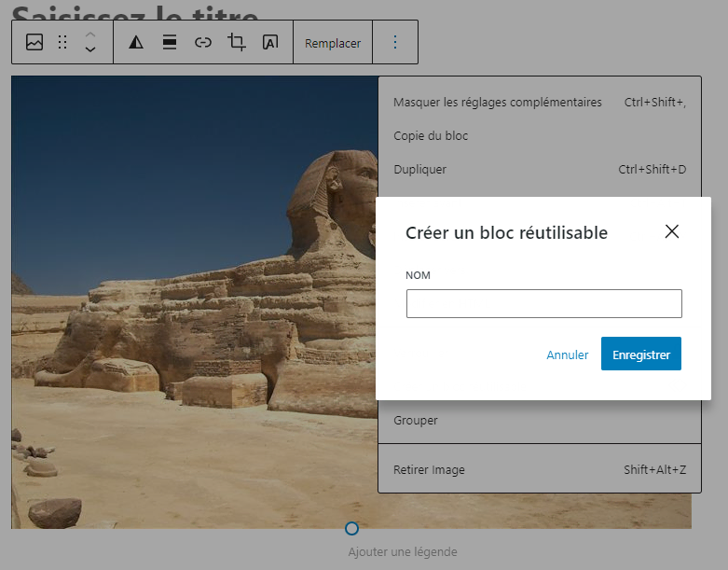Close the Créer un bloc réutilisable dialog
This screenshot has width=728, height=570.
click(672, 231)
